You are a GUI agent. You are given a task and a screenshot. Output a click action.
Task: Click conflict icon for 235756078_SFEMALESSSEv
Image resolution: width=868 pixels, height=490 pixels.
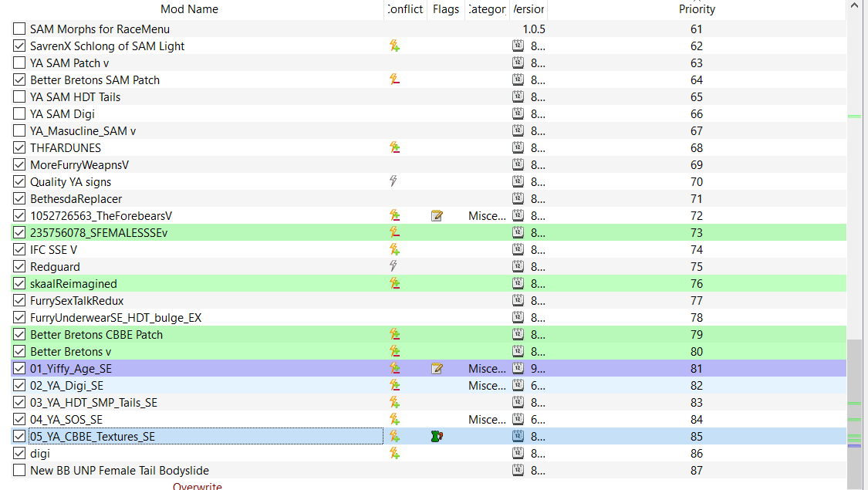click(394, 232)
